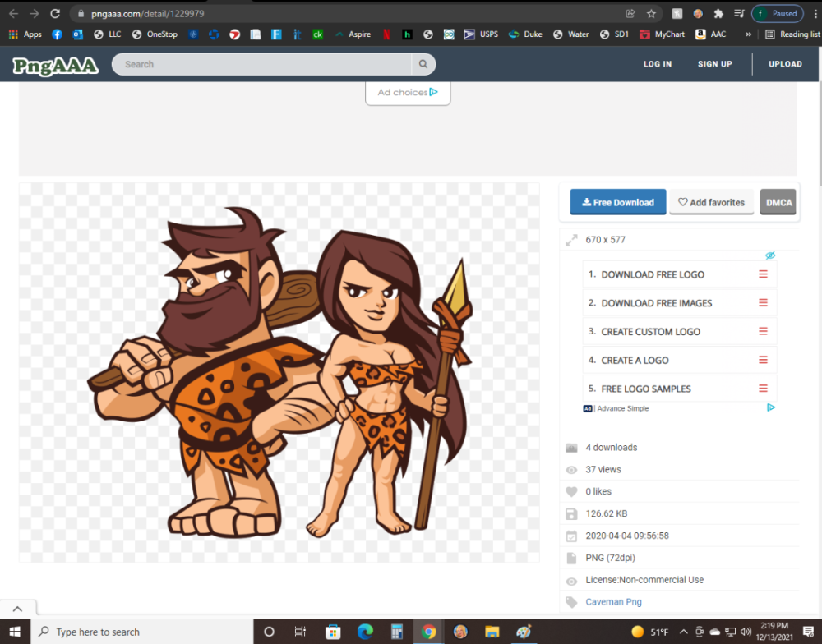This screenshot has height=644, width=822.
Task: Add the image to favorites
Action: [711, 202]
